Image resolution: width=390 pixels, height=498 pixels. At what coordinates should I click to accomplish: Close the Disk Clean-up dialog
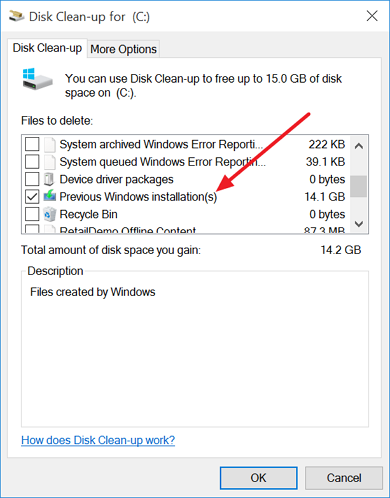[372, 16]
